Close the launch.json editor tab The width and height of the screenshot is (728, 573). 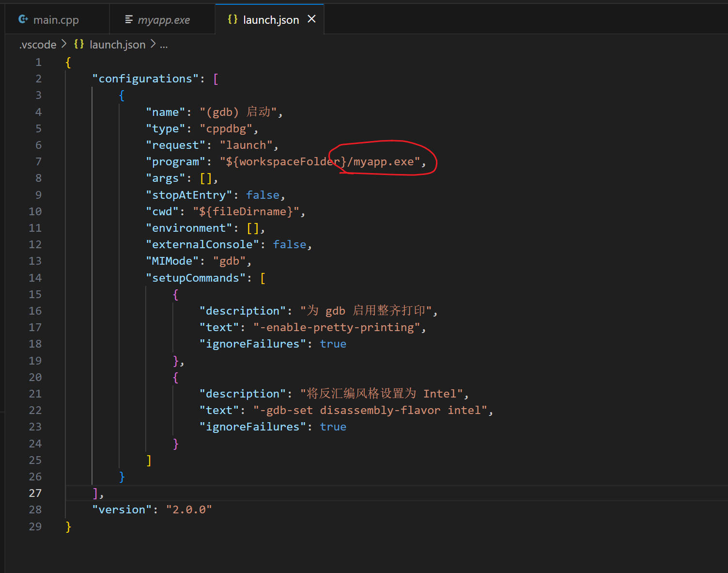(x=311, y=19)
